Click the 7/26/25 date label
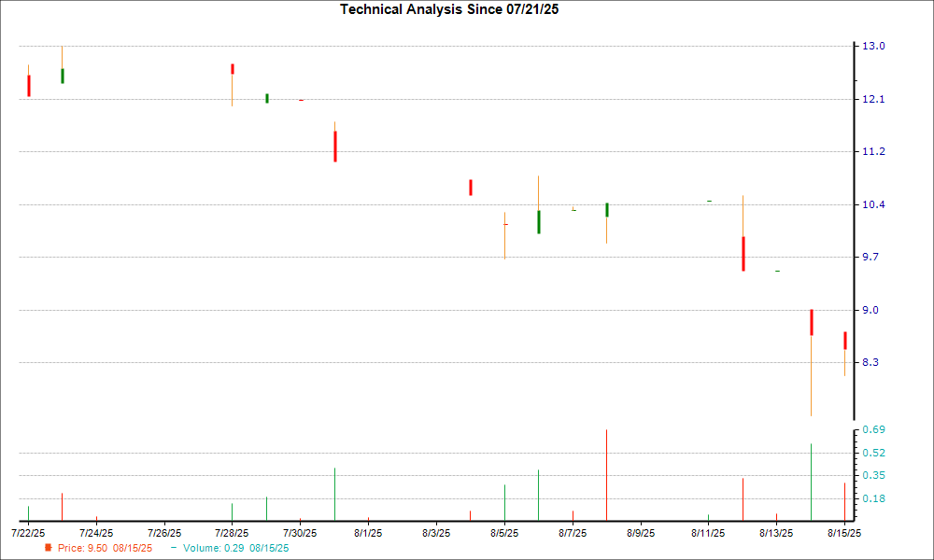Viewport: 934px width, 560px height. coord(164,533)
